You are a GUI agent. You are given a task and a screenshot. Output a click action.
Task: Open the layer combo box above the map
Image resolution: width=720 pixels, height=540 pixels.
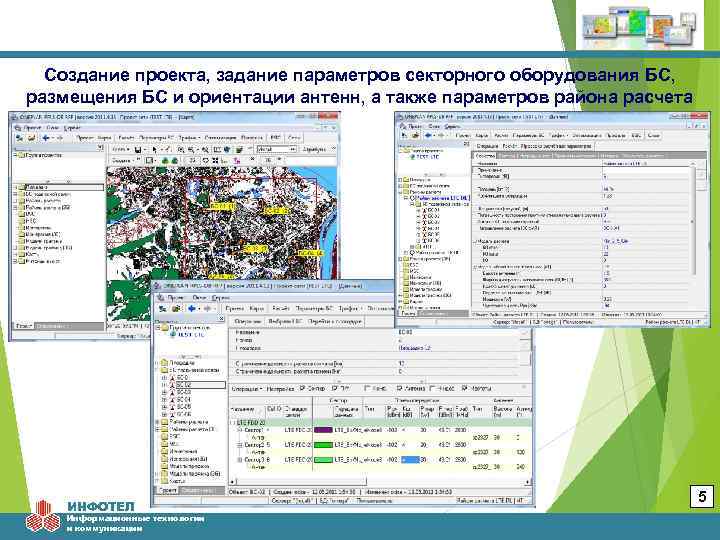pos(276,149)
